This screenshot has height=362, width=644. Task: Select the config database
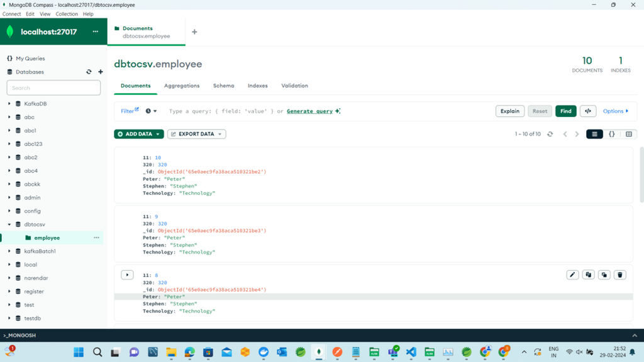coord(32,211)
